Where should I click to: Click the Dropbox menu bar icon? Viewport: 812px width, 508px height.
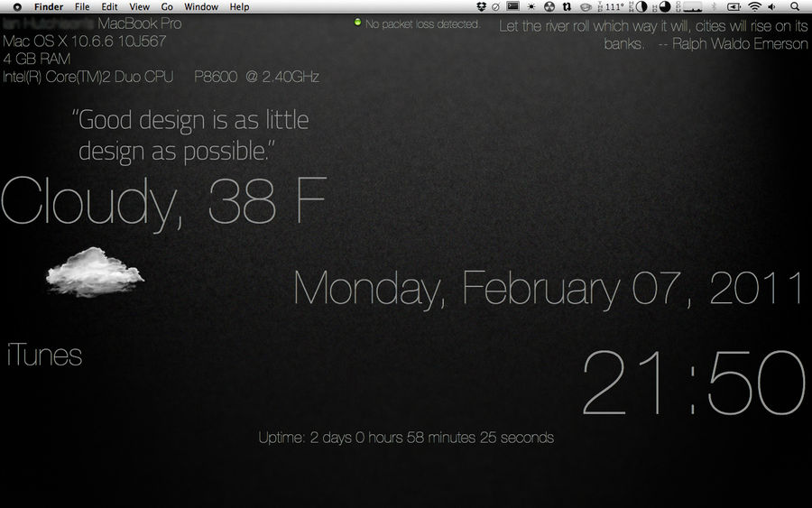click(482, 6)
